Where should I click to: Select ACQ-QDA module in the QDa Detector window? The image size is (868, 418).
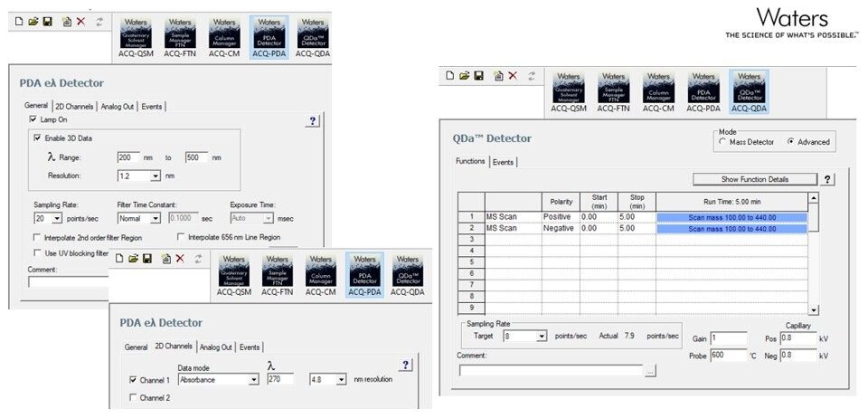tap(749, 92)
